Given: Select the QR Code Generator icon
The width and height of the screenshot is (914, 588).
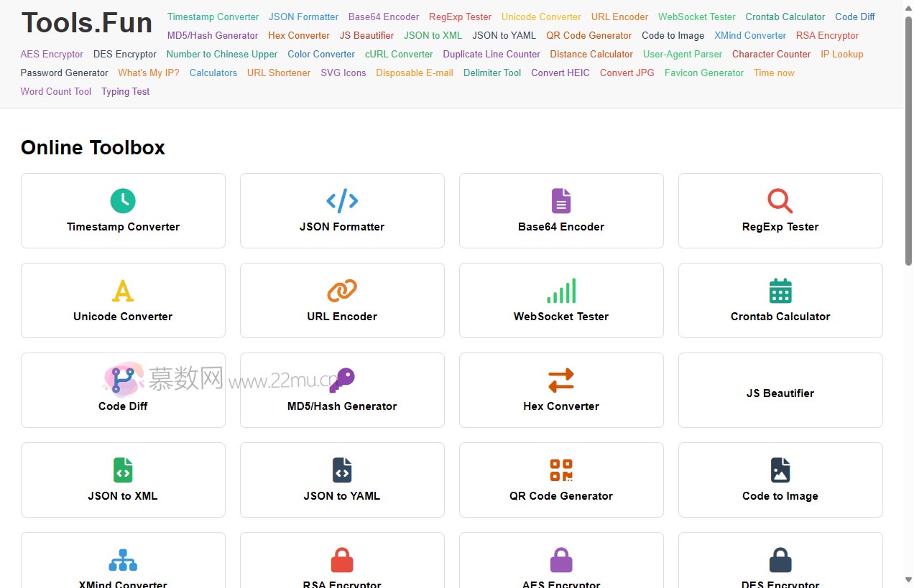Looking at the screenshot, I should tap(561, 470).
